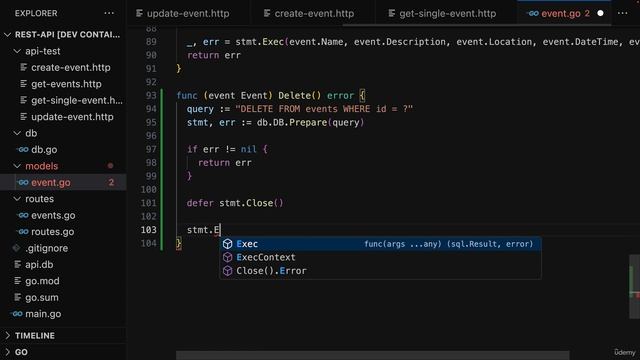Collapse the api-test folder
The width and height of the screenshot is (640, 360).
(x=17, y=51)
